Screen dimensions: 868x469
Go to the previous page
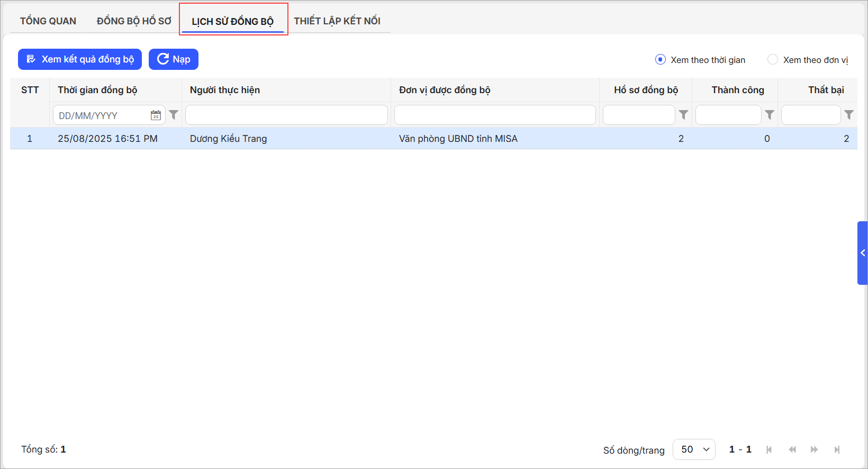point(792,449)
